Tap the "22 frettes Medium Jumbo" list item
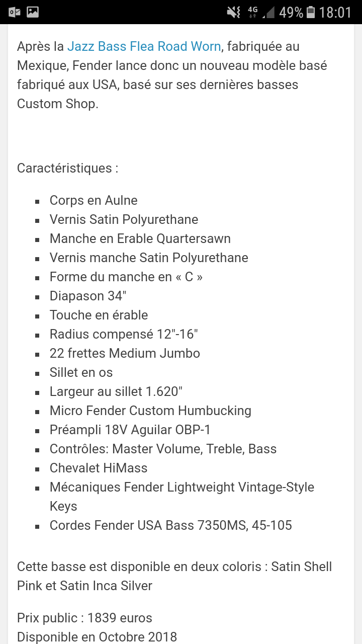Image resolution: width=362 pixels, height=644 pixels. tap(125, 353)
